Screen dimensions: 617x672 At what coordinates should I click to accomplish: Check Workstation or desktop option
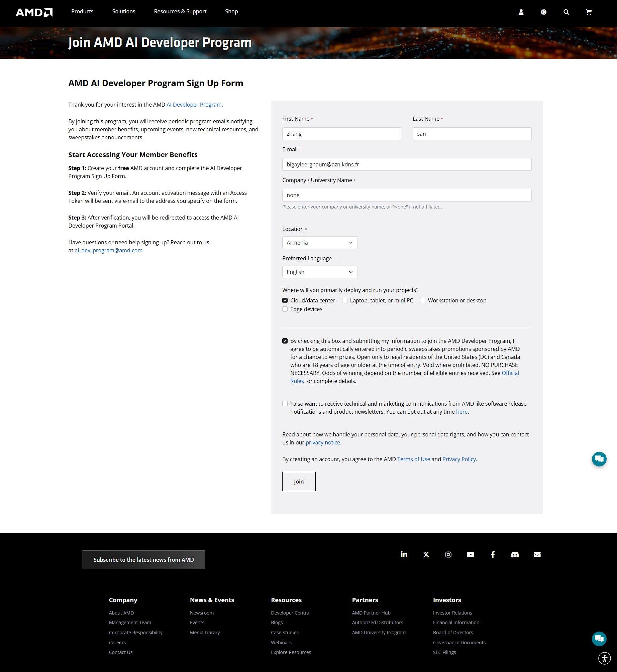[x=423, y=300]
